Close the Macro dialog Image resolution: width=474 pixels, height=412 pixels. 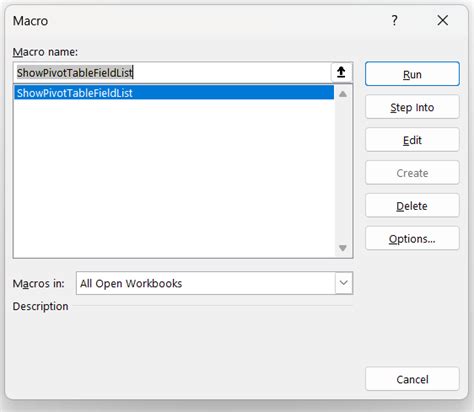pyautogui.click(x=443, y=21)
